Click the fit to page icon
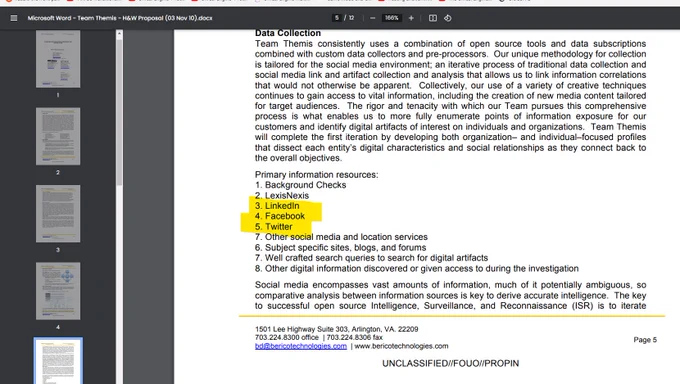This screenshot has width=680, height=384. (433, 18)
